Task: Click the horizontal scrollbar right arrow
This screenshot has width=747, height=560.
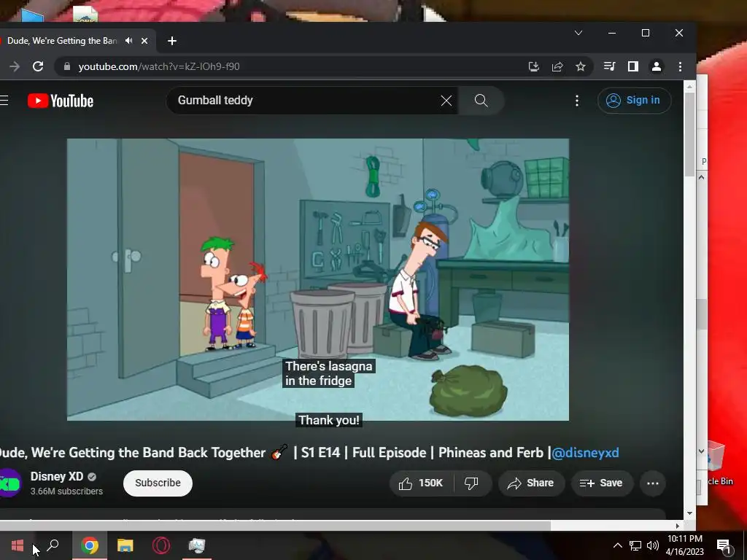Action: 678,526
